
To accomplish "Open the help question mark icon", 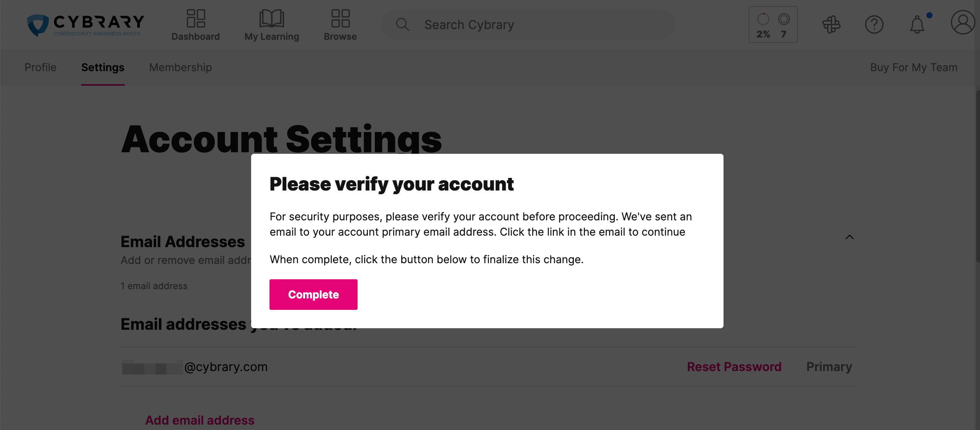I will coord(874,24).
